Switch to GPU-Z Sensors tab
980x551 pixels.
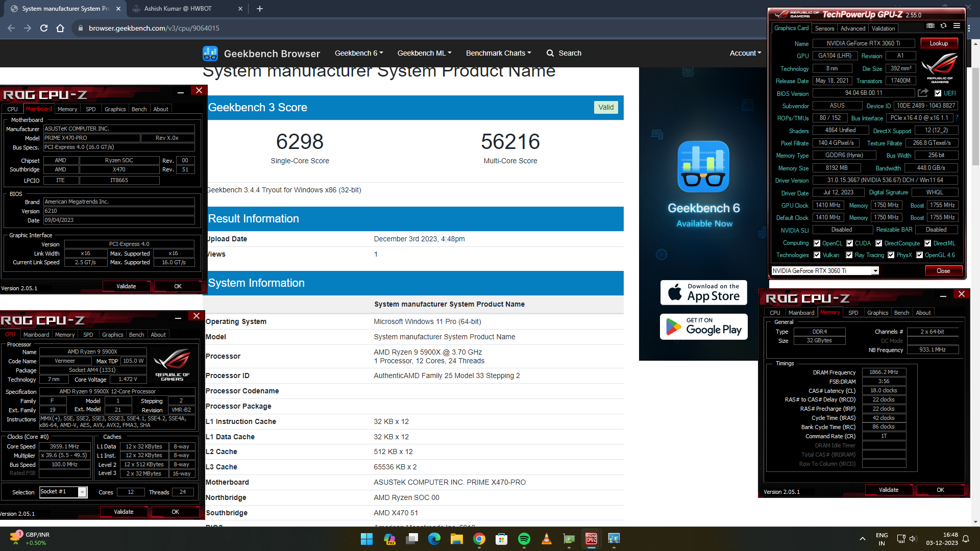[x=825, y=29]
